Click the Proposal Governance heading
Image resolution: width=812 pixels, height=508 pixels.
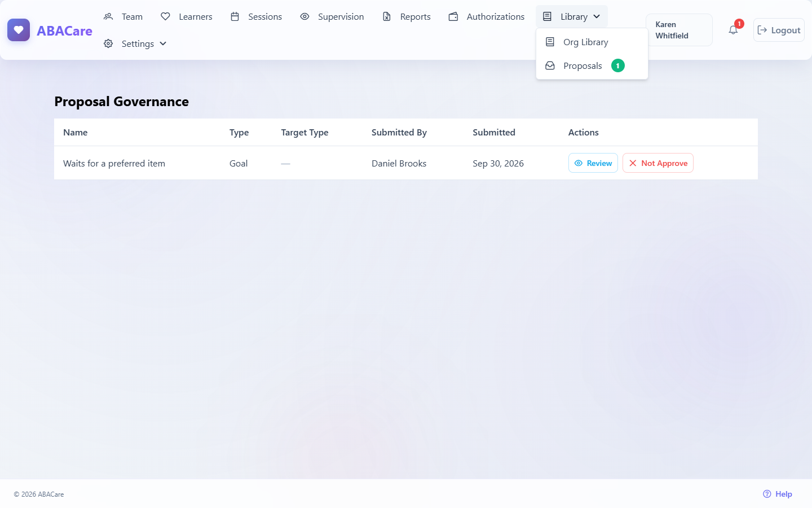click(121, 102)
